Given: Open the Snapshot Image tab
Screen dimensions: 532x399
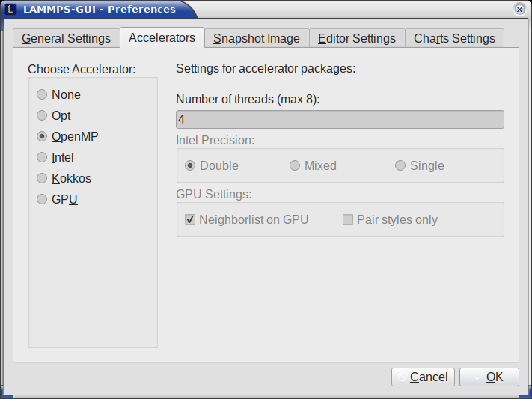Looking at the screenshot, I should [x=257, y=38].
